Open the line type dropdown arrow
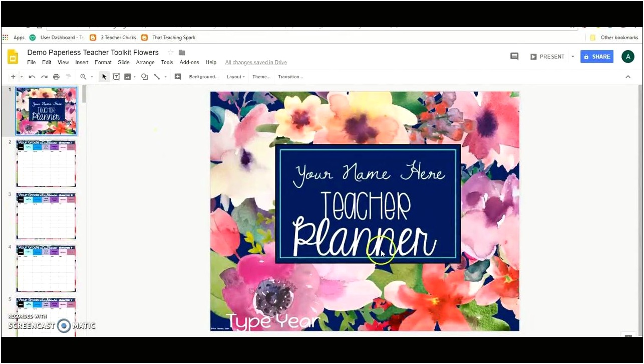644x364 pixels. pyautogui.click(x=165, y=77)
